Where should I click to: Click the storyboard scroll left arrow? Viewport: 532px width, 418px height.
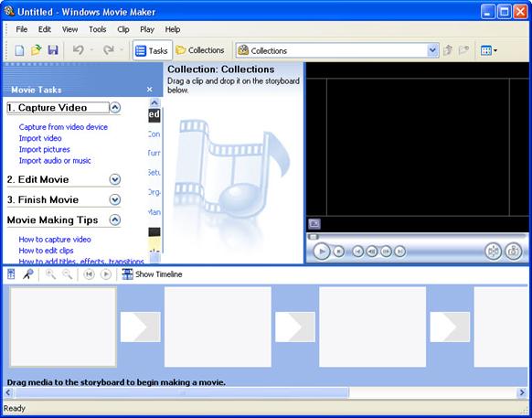(8, 393)
